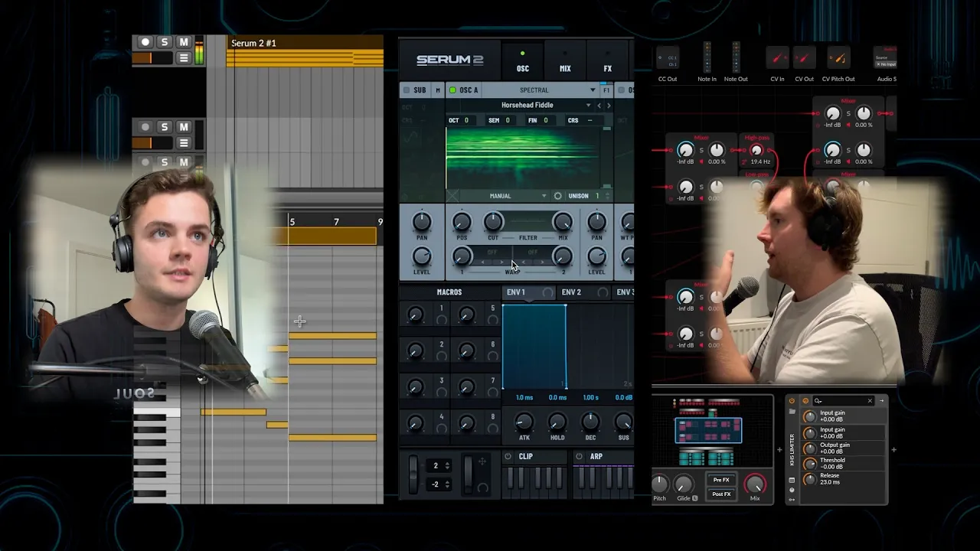The image size is (980, 551).
Task: Click the four-way move arrows icon
Action: point(482,461)
